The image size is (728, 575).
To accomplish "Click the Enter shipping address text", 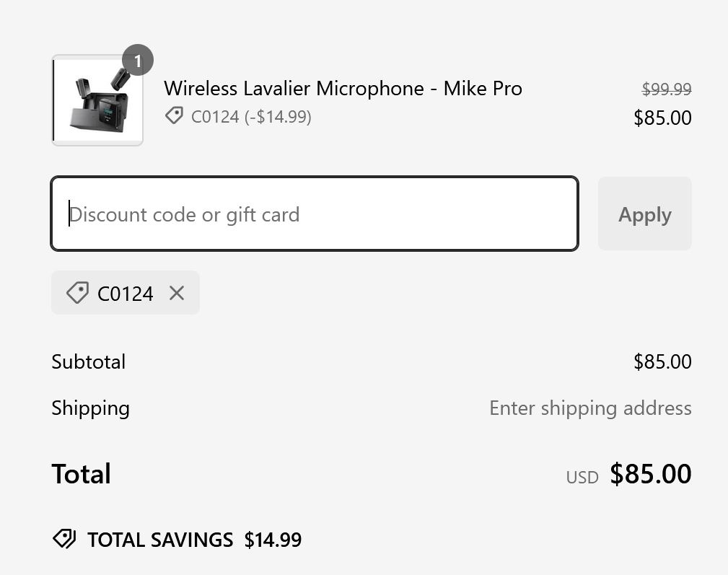I will (x=590, y=408).
